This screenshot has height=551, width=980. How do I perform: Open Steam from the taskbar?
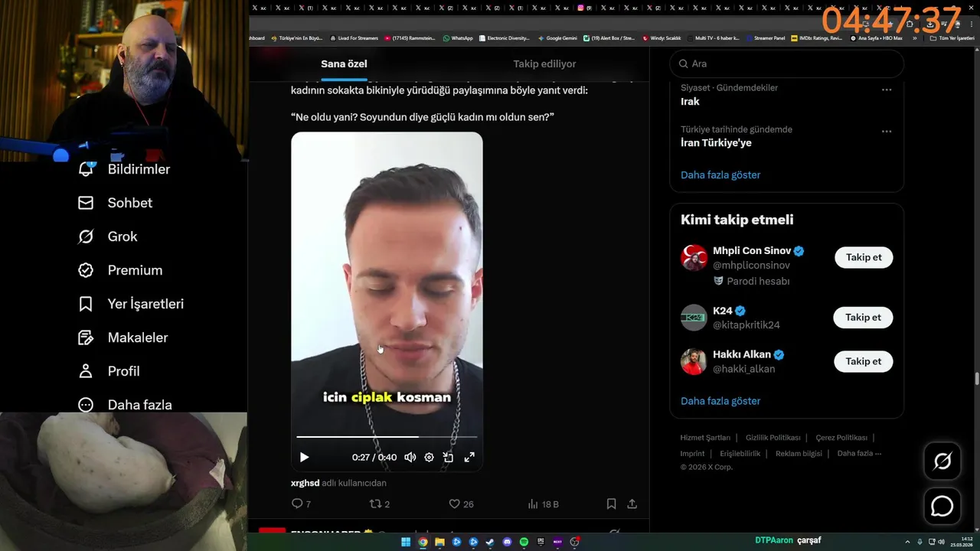pyautogui.click(x=490, y=542)
